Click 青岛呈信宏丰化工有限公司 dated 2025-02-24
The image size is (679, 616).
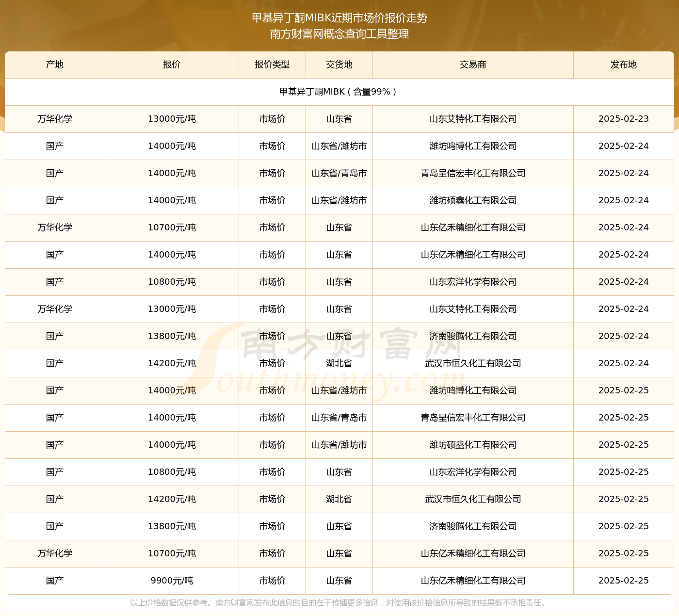tap(473, 173)
